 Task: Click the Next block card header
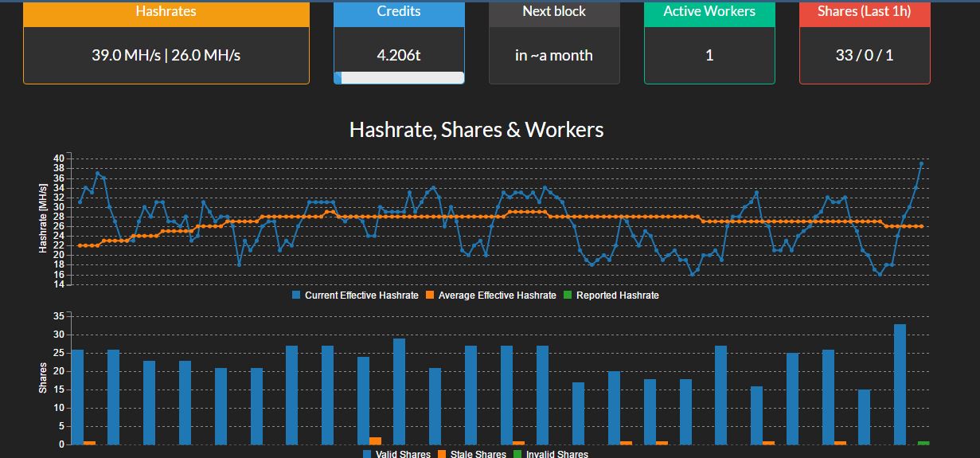click(554, 12)
